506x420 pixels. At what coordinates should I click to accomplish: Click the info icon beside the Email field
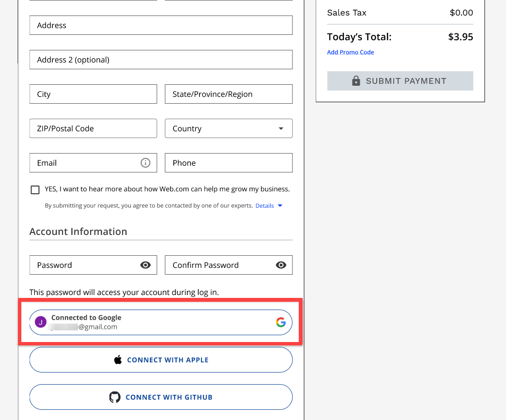[145, 163]
